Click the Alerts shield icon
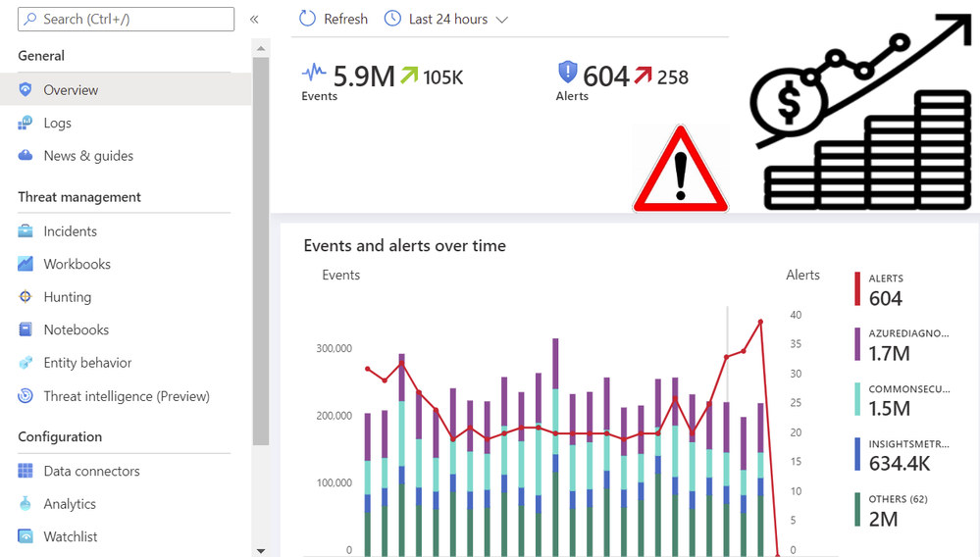This screenshot has height=557, width=980. pyautogui.click(x=568, y=73)
